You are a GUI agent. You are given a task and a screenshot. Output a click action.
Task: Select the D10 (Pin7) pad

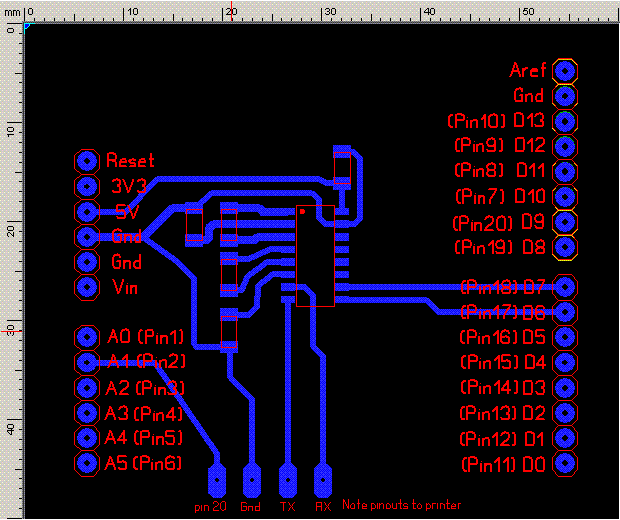click(x=565, y=195)
